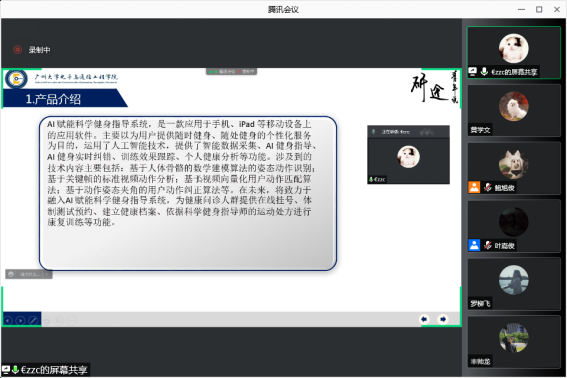Click the orange host badge on third participant
The image size is (567, 378).
coord(474,187)
